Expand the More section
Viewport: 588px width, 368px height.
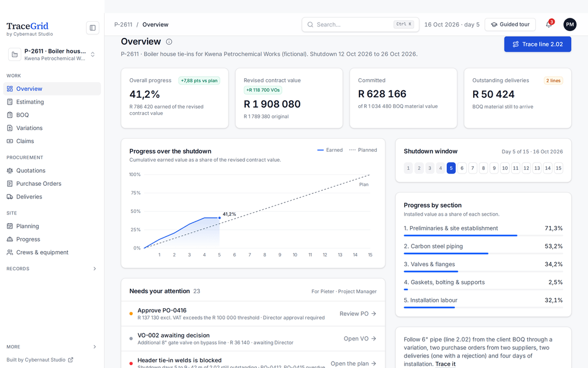click(x=52, y=347)
